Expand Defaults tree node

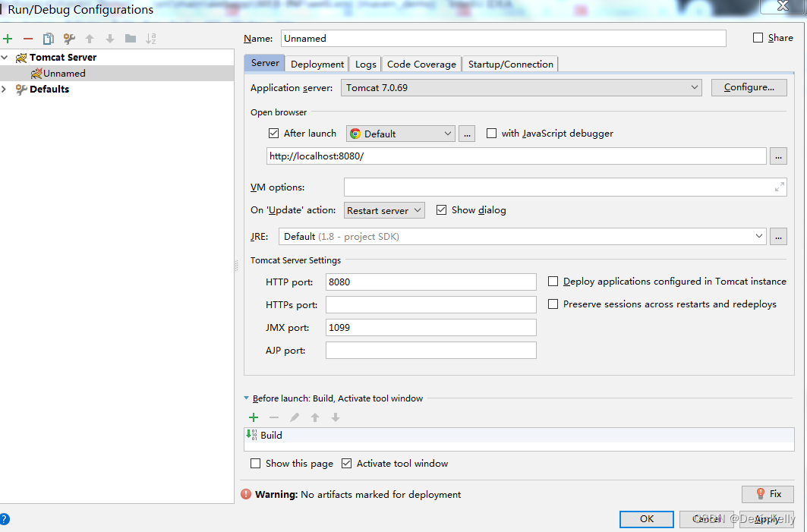4,89
